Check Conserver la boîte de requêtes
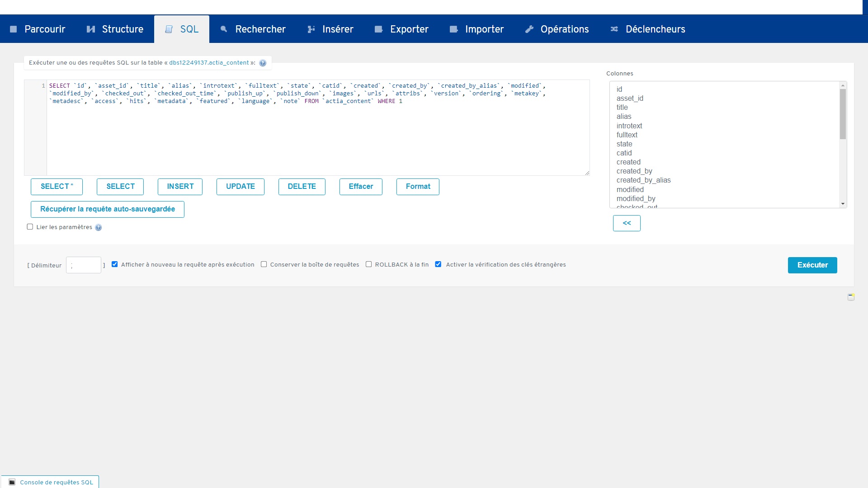 264,264
